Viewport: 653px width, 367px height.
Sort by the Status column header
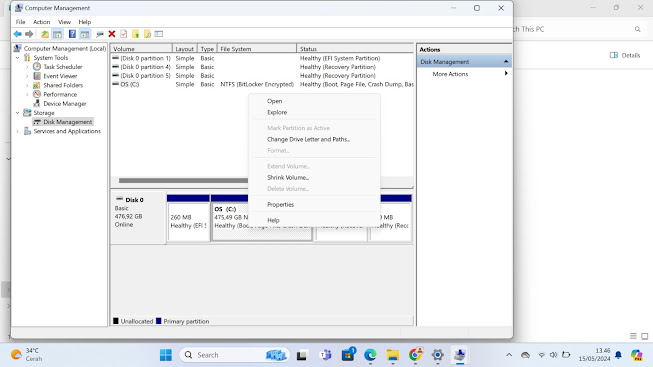click(x=355, y=49)
